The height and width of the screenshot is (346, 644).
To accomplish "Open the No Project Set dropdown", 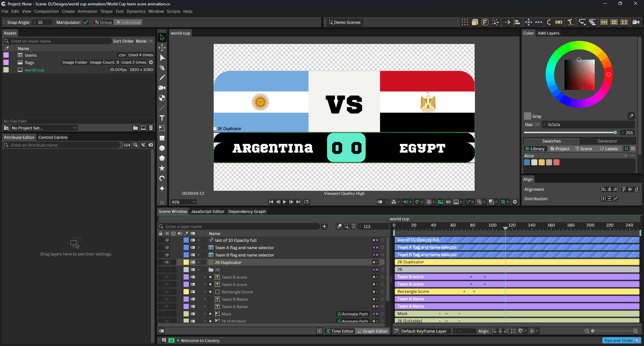I will point(44,128).
